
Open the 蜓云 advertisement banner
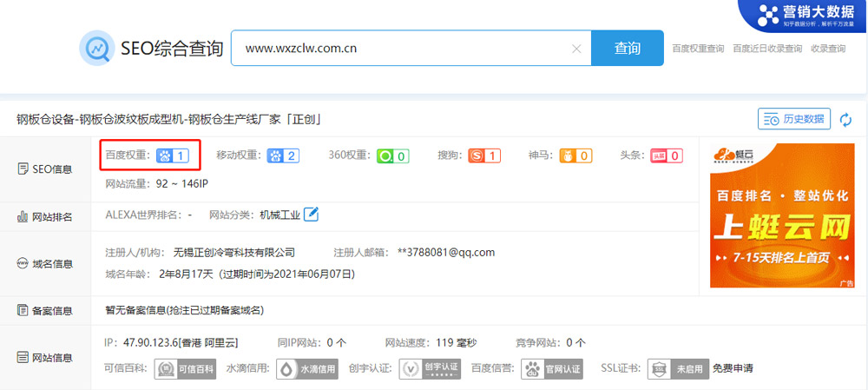(x=781, y=215)
